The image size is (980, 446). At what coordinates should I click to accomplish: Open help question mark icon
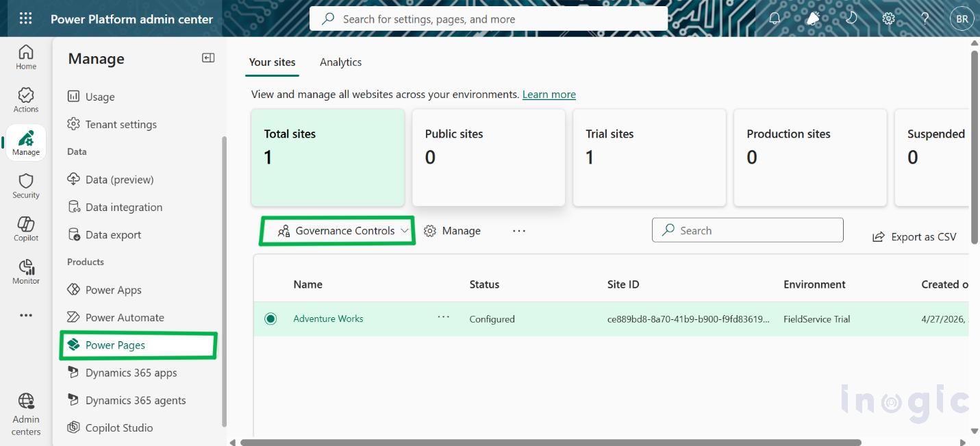coord(925,18)
